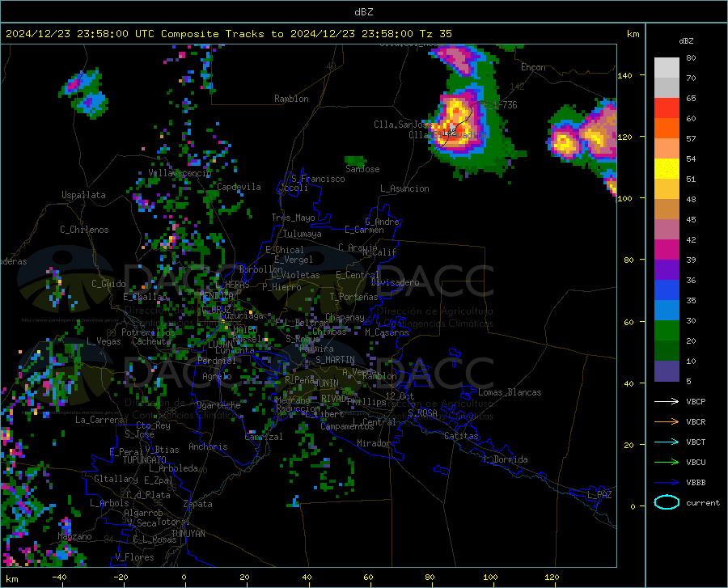
Task: Click the white VBCP arrow in legend
Action: [667, 401]
